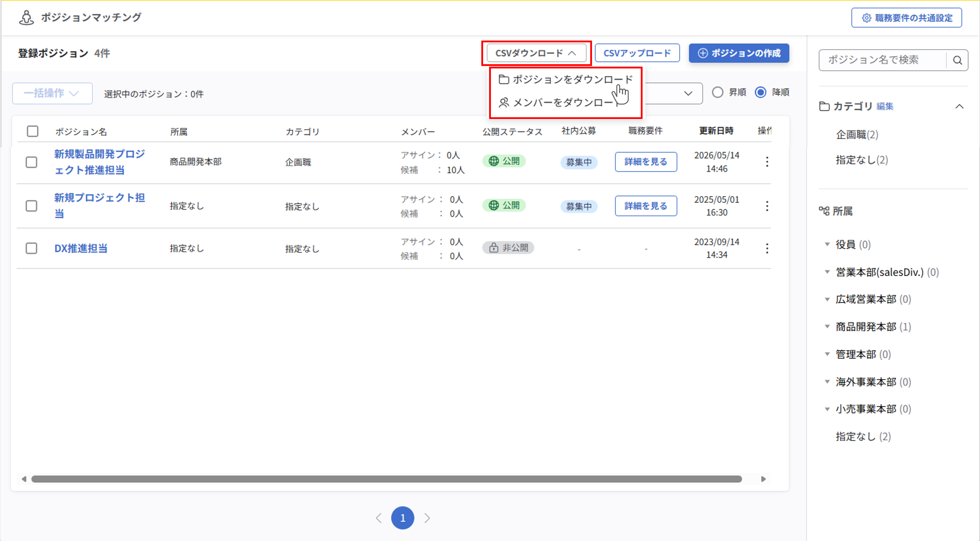Click the 公開ステータス column header

pyautogui.click(x=512, y=132)
